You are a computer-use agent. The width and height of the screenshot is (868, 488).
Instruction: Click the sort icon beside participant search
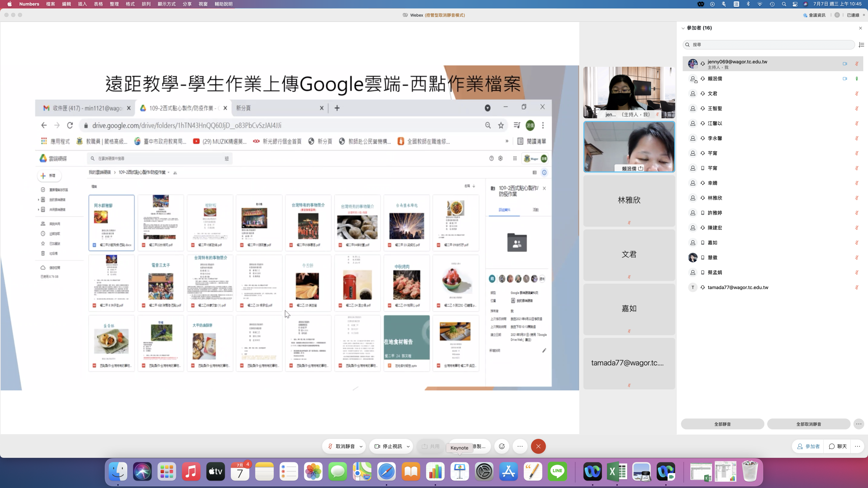click(861, 45)
